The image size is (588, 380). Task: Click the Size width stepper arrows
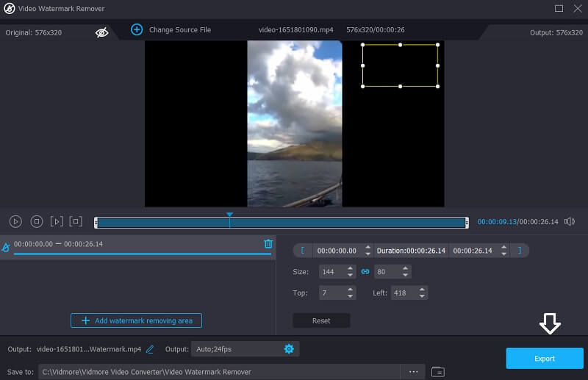350,272
